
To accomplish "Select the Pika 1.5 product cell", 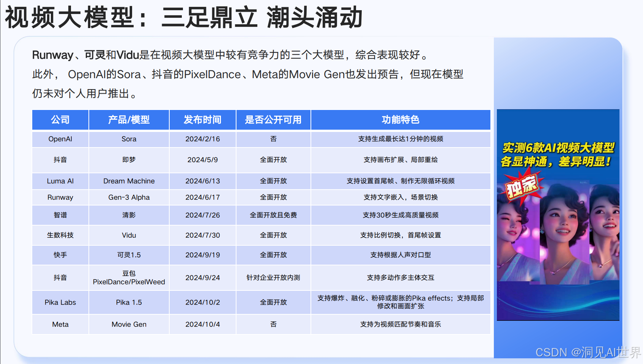I will [x=129, y=303].
